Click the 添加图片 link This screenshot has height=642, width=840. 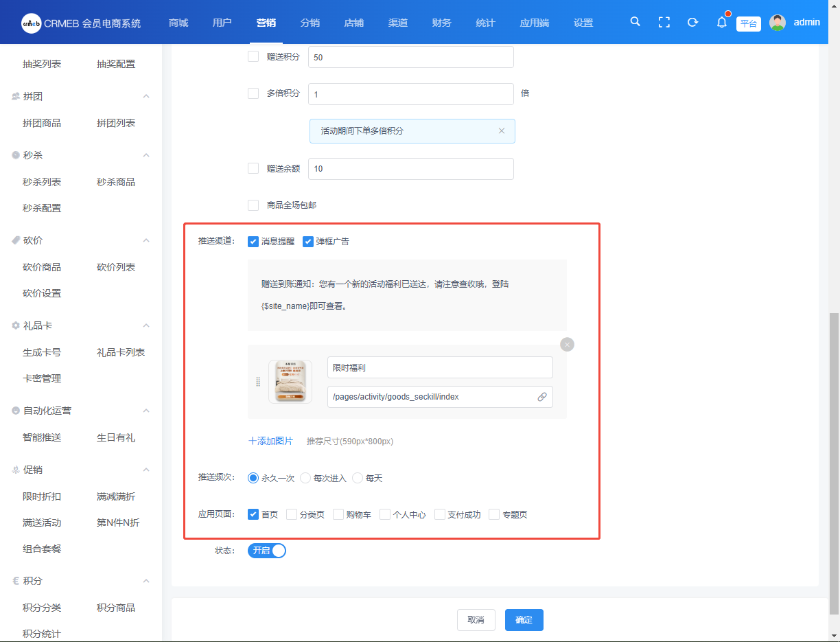270,441
